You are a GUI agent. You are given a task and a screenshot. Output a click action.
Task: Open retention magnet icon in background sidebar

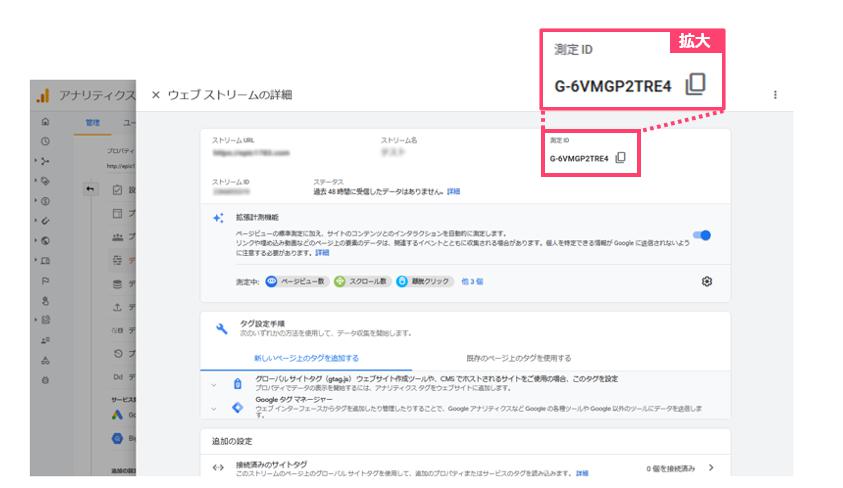point(45,221)
